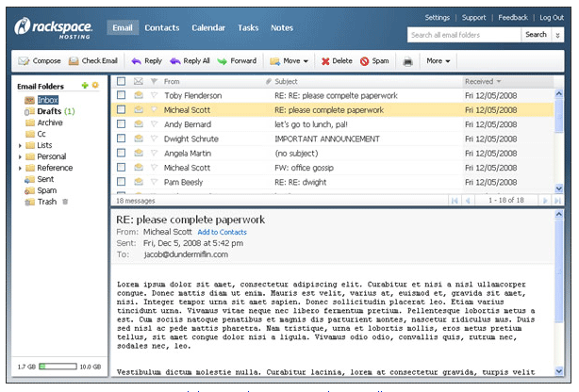This screenshot has width=579, height=392.
Task: Click the Compose envelope icon
Action: click(x=24, y=61)
